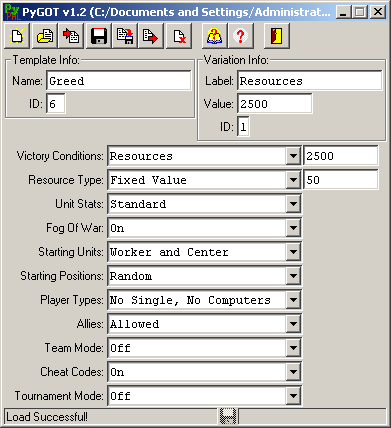Open the Starting Units dropdown arrow

293,252
